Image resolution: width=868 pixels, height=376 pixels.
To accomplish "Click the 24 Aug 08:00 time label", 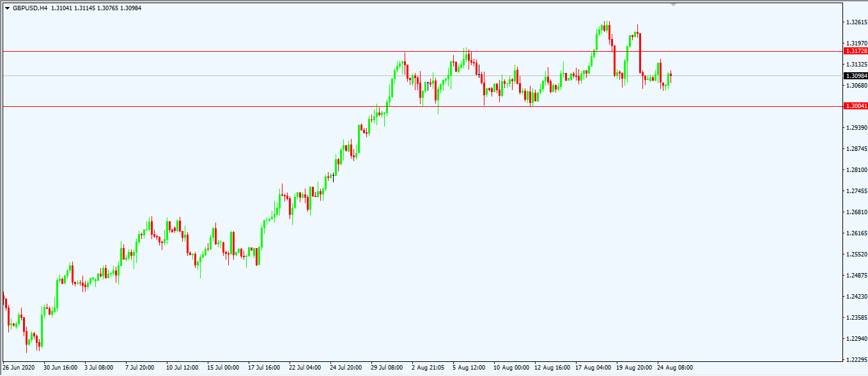I will pos(675,368).
